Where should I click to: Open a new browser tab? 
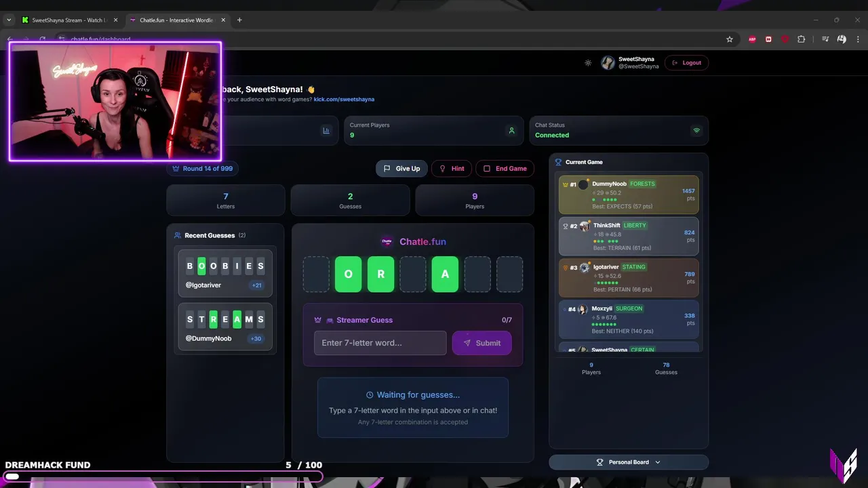239,20
